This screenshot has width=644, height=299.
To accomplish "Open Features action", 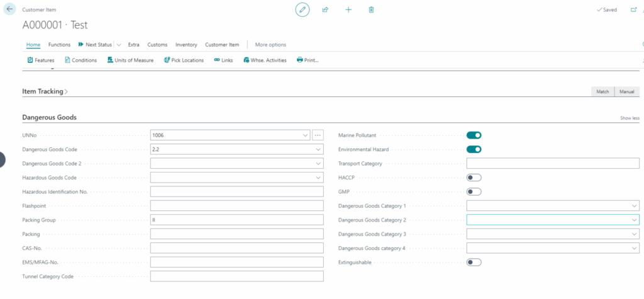I will pos(41,60).
